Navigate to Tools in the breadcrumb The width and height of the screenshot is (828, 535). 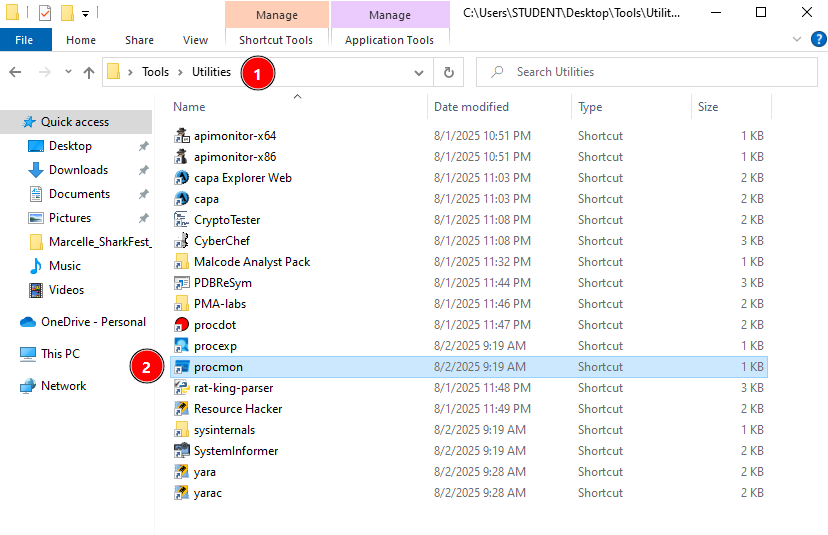pyautogui.click(x=155, y=72)
